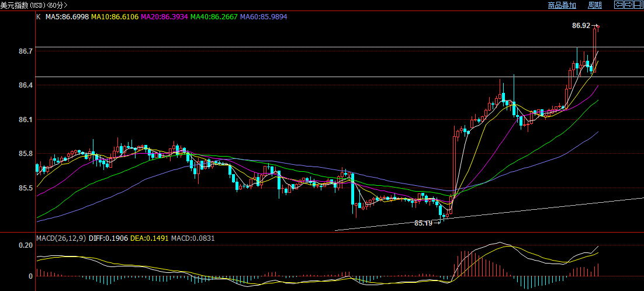Select the MA5 indicator label
The image size is (644, 291).
coord(67,17)
